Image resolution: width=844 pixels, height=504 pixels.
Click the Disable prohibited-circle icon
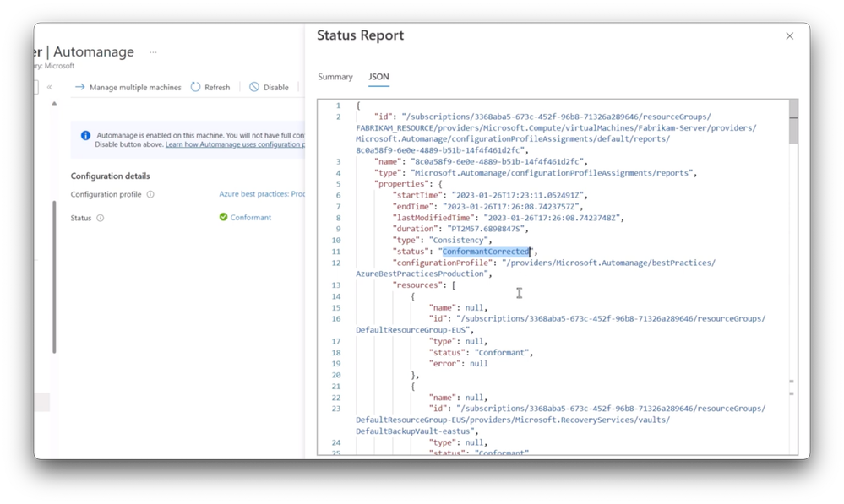click(254, 87)
